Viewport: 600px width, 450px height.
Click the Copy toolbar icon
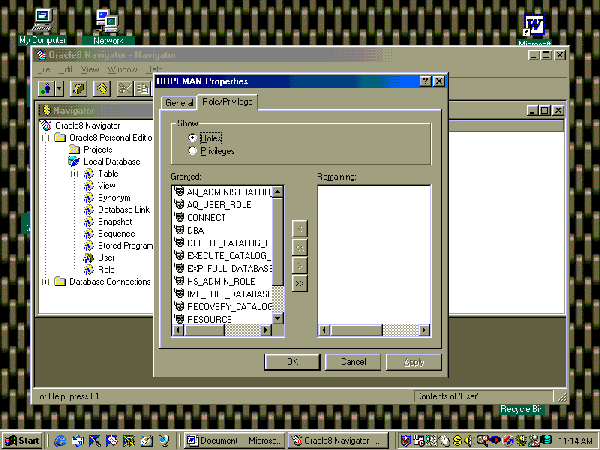click(x=143, y=89)
